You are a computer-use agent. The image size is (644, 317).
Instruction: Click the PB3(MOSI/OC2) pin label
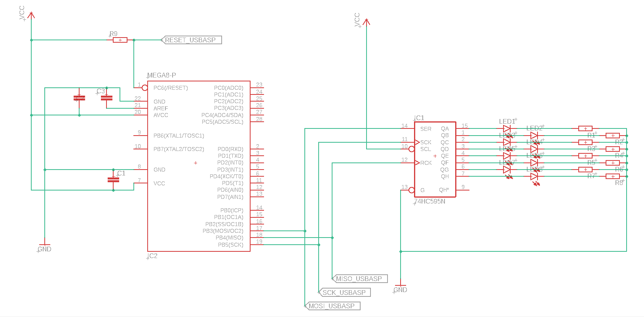[223, 231]
